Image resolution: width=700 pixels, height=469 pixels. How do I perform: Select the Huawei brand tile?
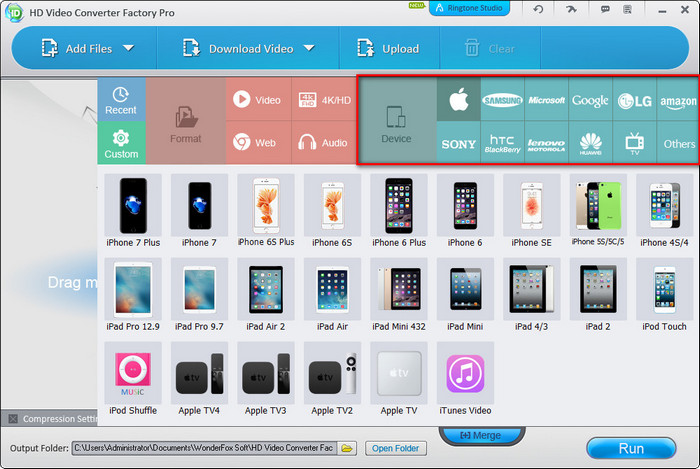tap(590, 142)
